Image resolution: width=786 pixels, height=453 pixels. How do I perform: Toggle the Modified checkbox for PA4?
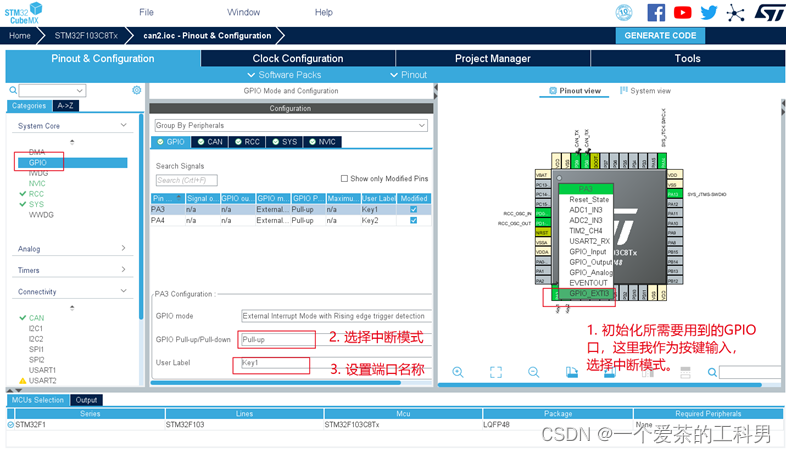(414, 220)
